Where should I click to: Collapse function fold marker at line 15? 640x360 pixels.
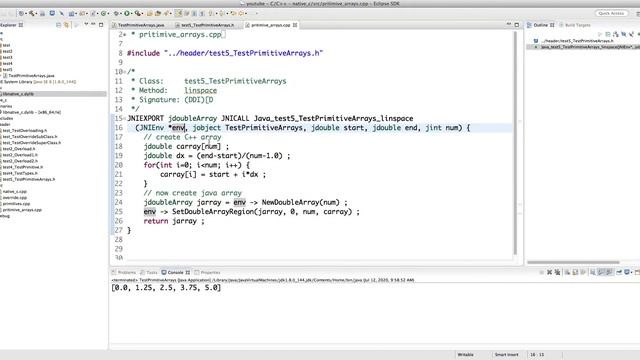click(125, 119)
